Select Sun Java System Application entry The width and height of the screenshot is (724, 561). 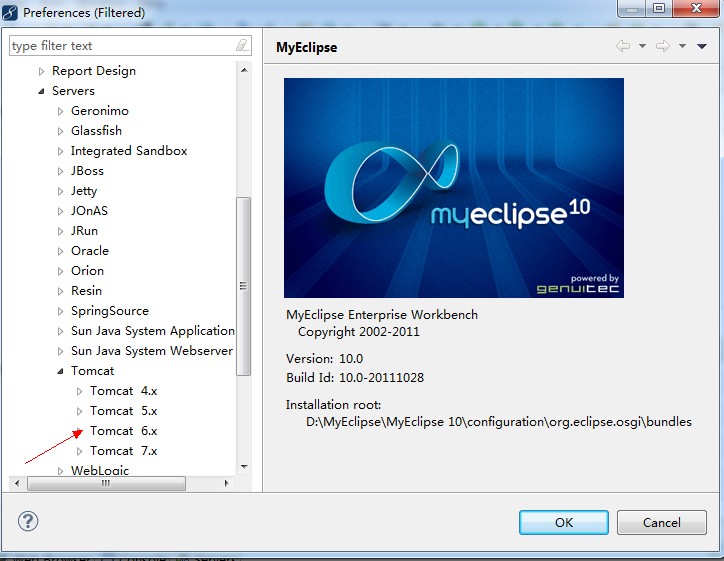pos(153,331)
